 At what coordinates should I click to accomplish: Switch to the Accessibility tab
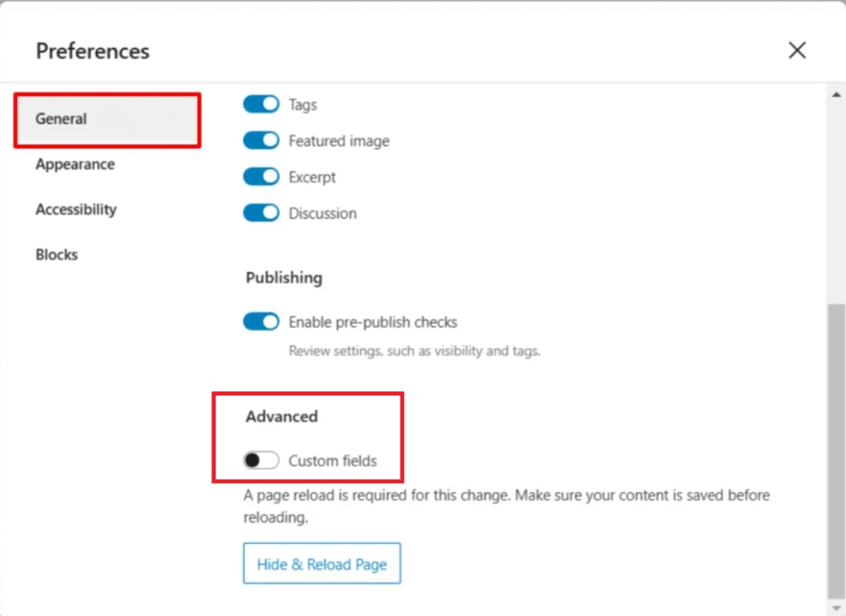(x=76, y=209)
